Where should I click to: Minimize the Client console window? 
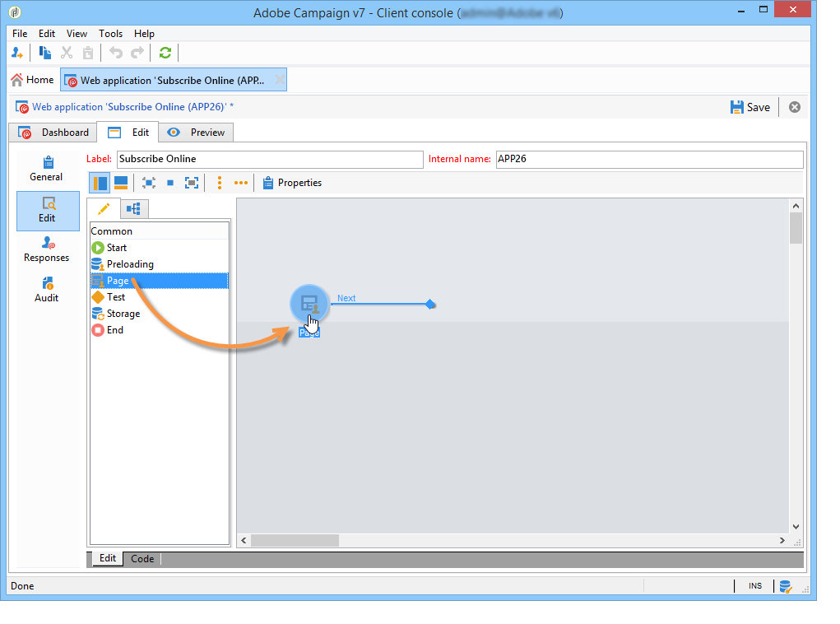741,11
